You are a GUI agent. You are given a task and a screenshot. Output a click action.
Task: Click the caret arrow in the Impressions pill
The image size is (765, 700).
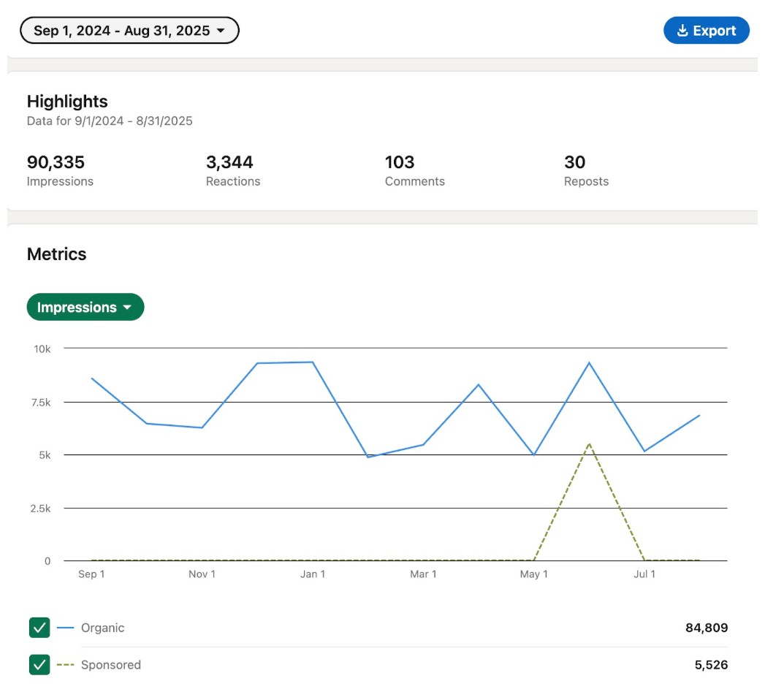pos(127,308)
